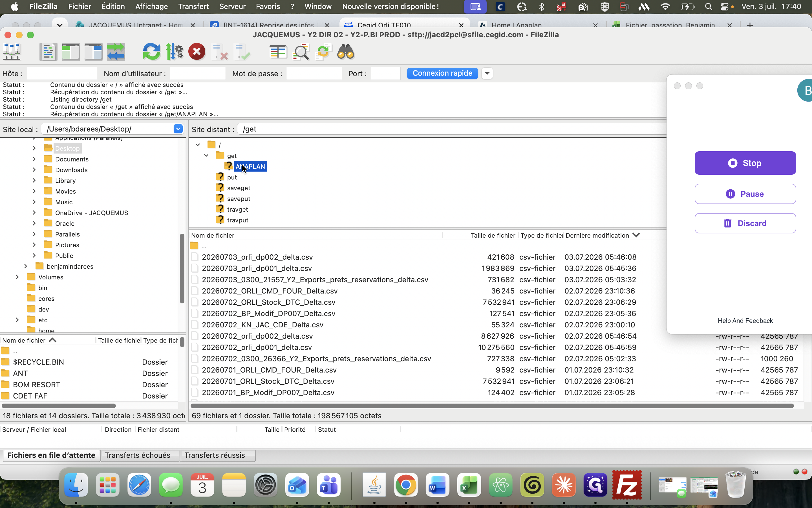Open Outlook from the Dock
The height and width of the screenshot is (508, 812).
(x=297, y=485)
